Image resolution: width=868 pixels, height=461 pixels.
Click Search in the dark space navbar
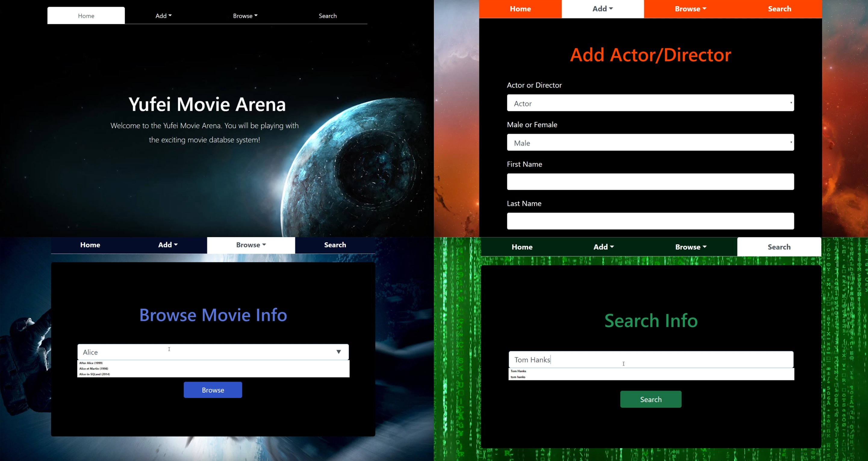328,16
